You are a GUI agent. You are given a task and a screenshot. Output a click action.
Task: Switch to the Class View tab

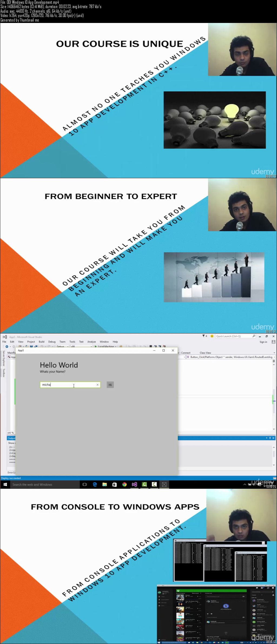(205, 353)
